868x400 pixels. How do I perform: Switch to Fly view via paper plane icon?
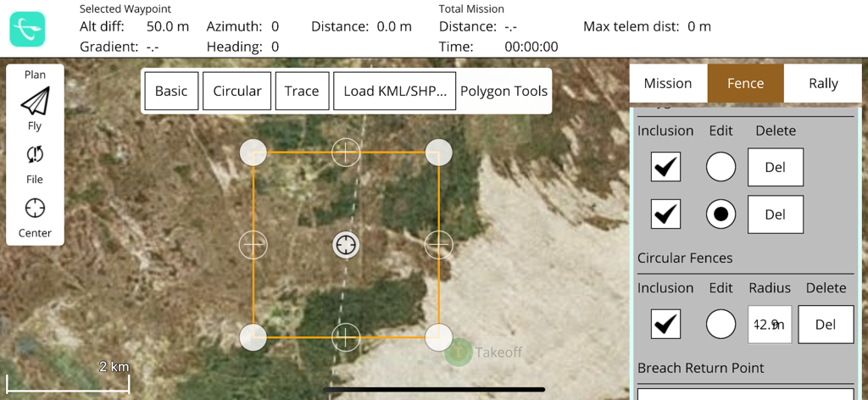coord(35,101)
